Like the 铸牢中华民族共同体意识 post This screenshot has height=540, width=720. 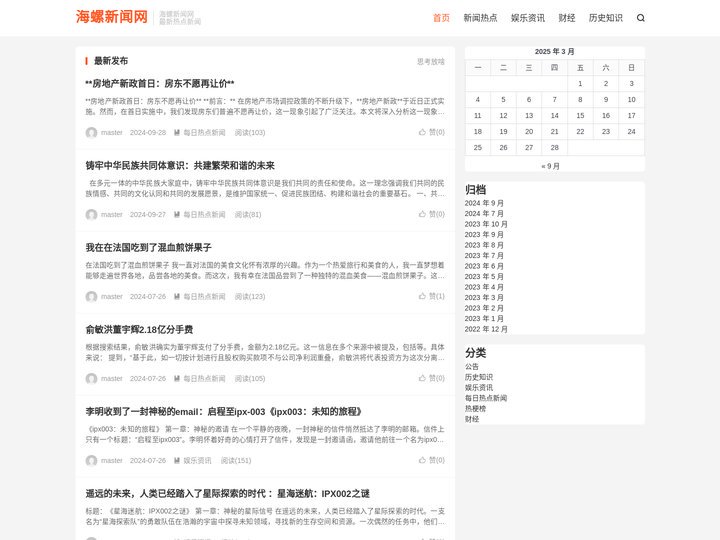click(432, 214)
